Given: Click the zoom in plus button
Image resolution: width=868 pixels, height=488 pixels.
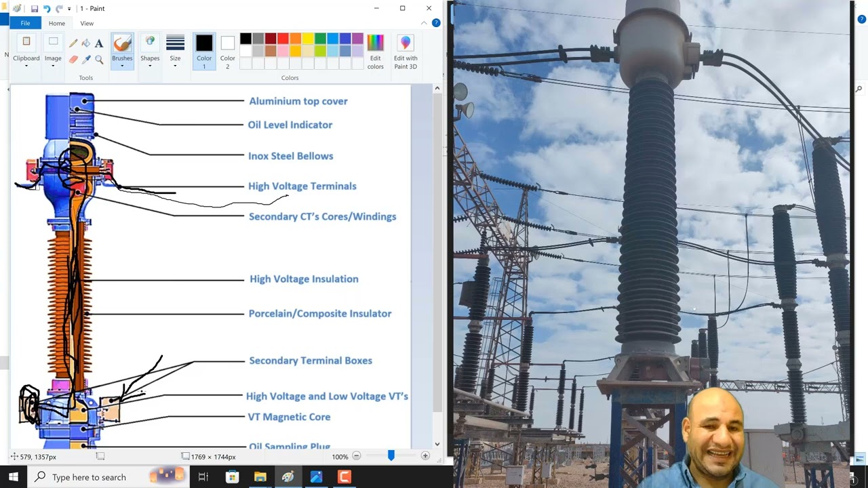Looking at the screenshot, I should click(x=425, y=456).
